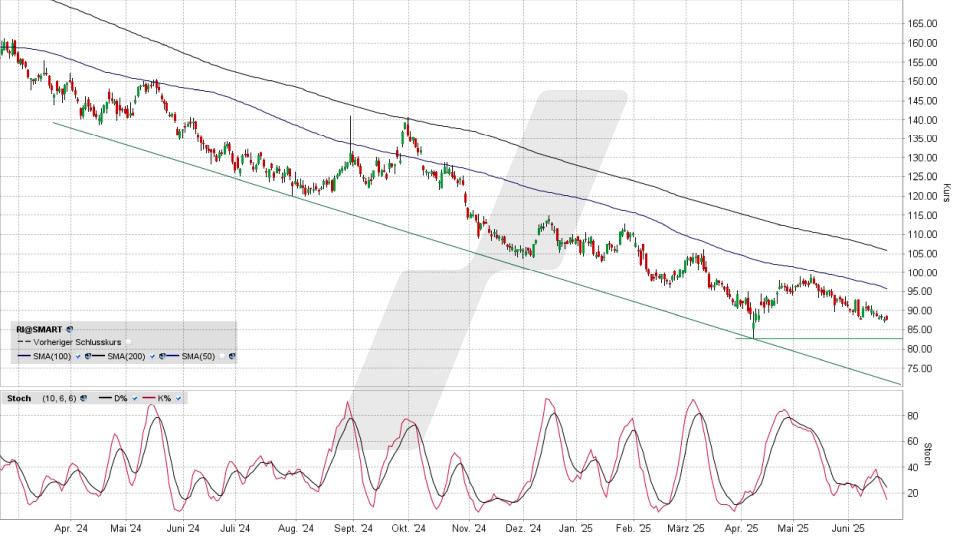This screenshot has height=540, width=960.
Task: Enable the SMA(50) checkbox
Action: 222,356
